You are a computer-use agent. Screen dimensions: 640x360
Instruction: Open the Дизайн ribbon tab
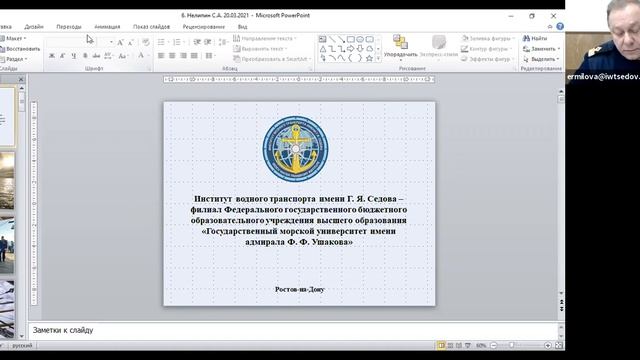pos(34,27)
